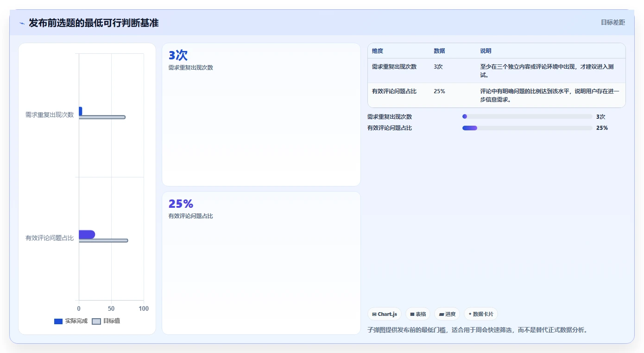Click the 维度 column header
The width and height of the screenshot is (644, 353).
pyautogui.click(x=378, y=51)
